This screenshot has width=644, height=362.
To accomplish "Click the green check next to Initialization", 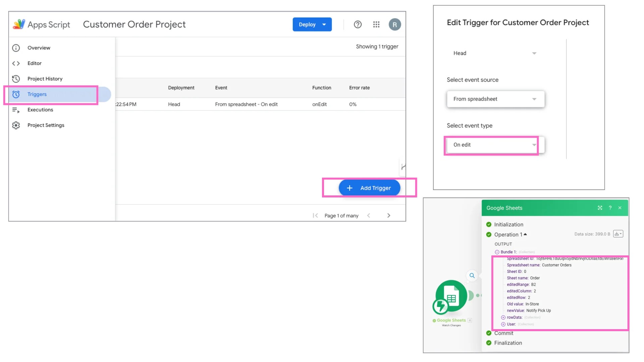I will (x=489, y=225).
